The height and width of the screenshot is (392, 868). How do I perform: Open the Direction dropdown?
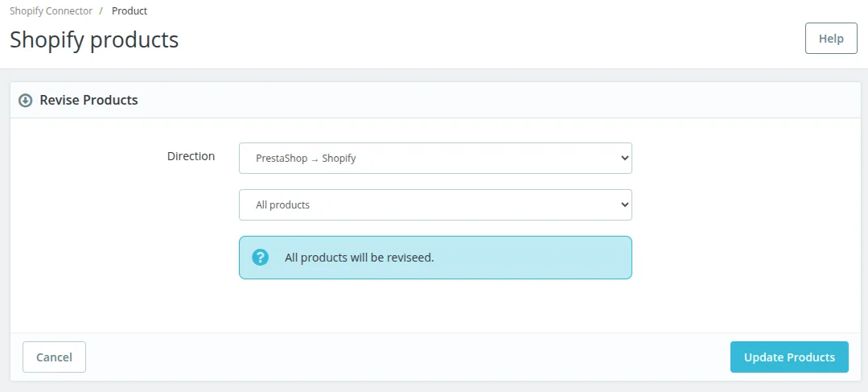tap(435, 159)
